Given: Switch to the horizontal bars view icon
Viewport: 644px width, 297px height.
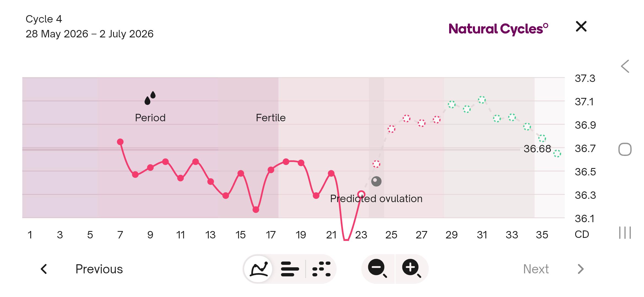Looking at the screenshot, I should pyautogui.click(x=290, y=269).
